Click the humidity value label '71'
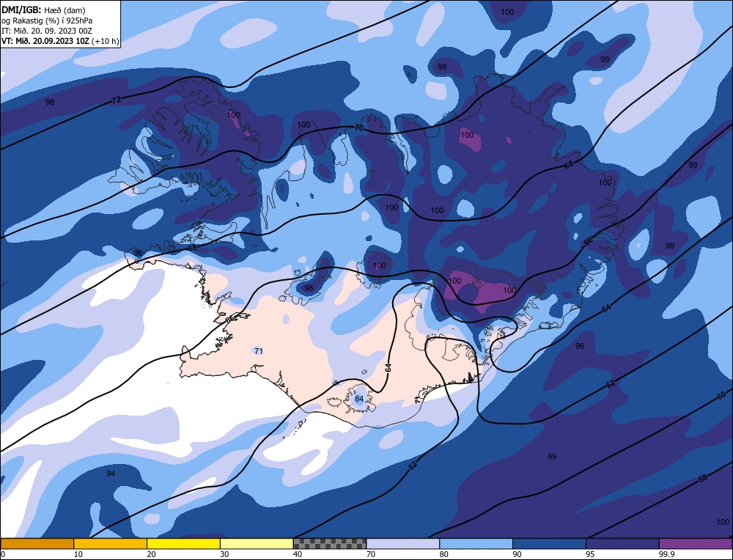This screenshot has width=733, height=560. pos(259,351)
